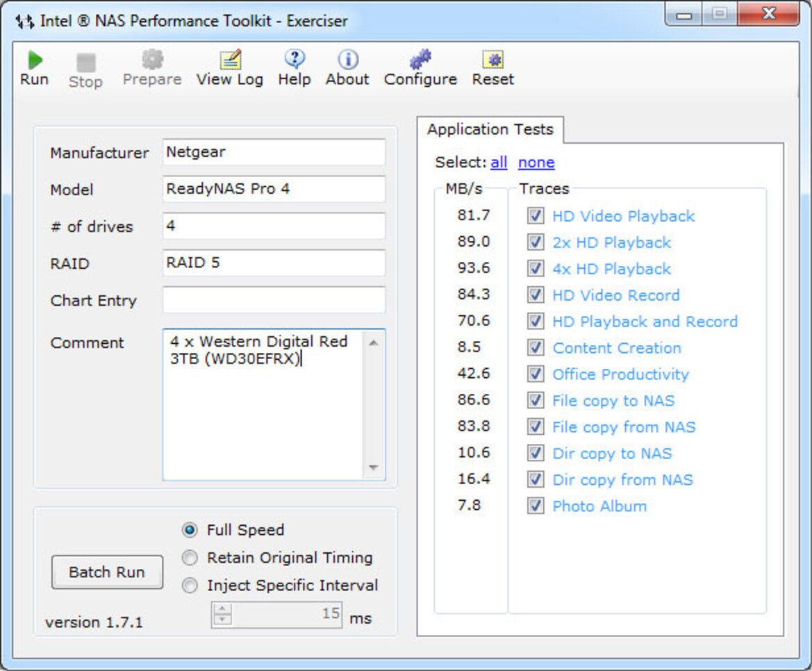
Task: Click the app icon in title bar
Action: pos(25,22)
